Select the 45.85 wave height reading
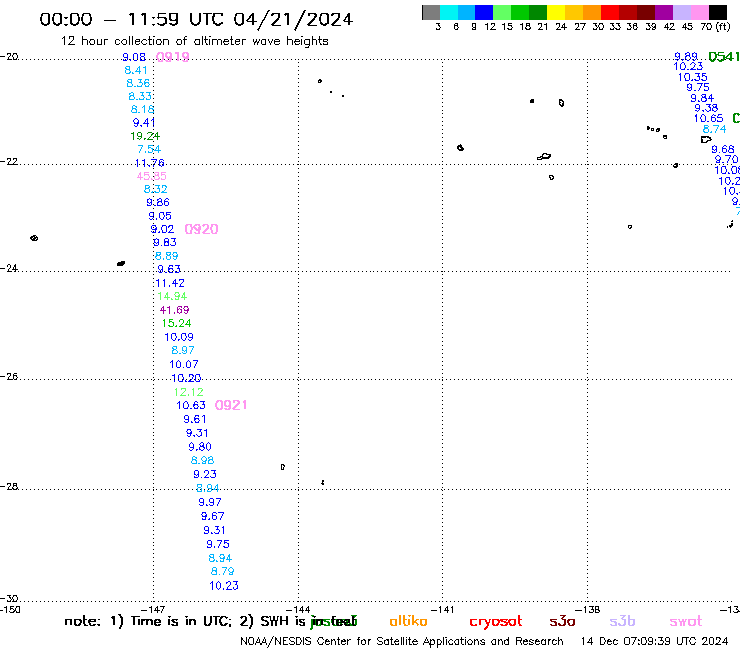Viewport: 740px width, 650px height. point(151,176)
